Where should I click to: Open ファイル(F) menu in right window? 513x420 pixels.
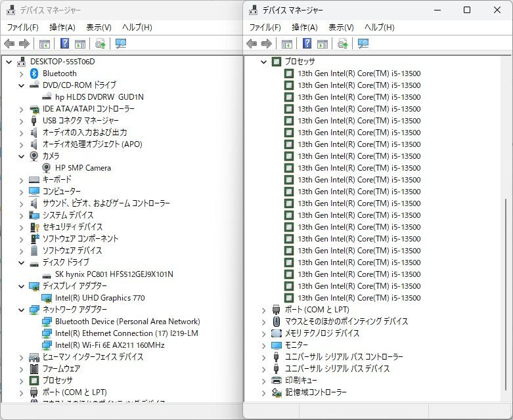[x=265, y=28]
